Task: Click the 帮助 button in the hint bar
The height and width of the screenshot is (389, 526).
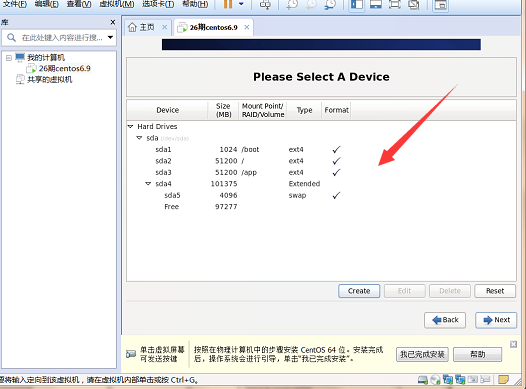Action: coord(478,354)
